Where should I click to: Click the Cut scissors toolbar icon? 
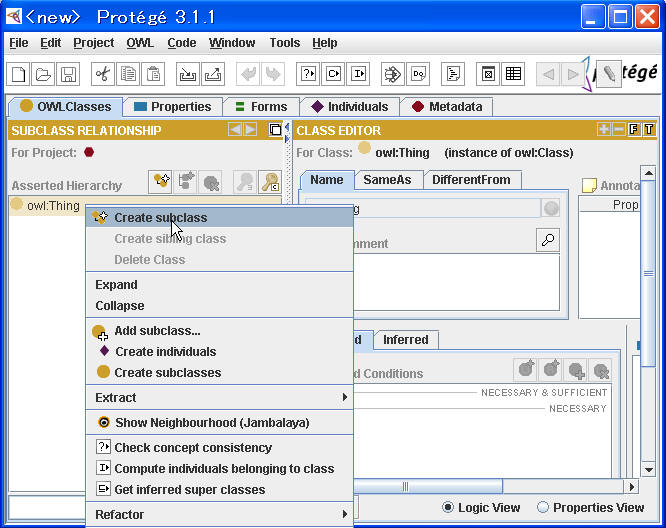pyautogui.click(x=102, y=74)
